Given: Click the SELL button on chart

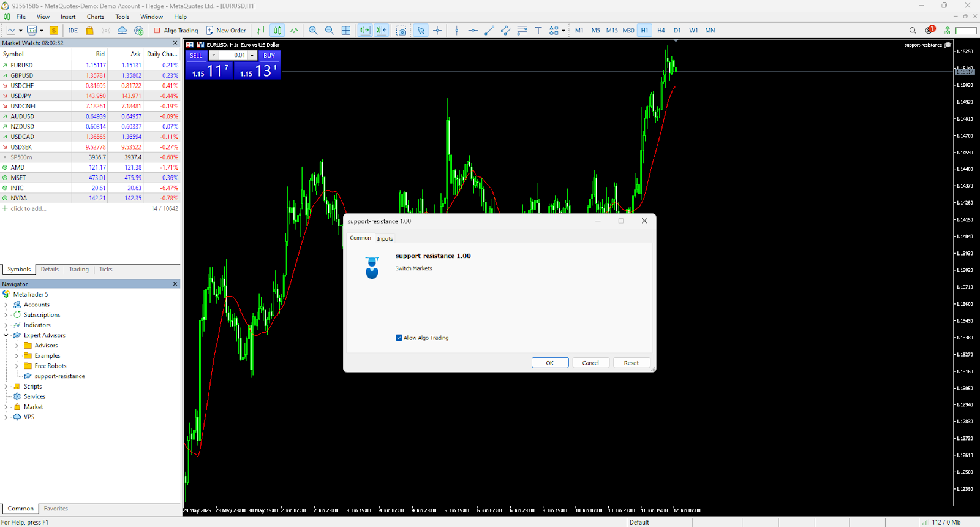Looking at the screenshot, I should (196, 55).
